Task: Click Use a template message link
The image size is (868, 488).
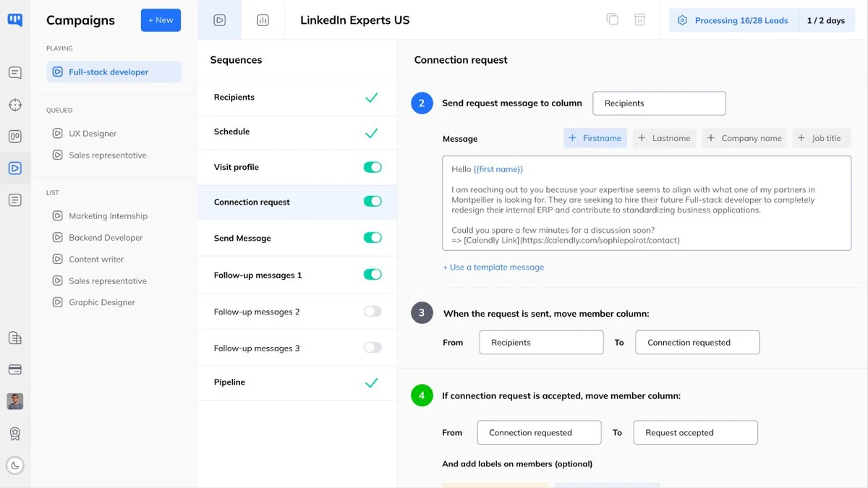Action: (493, 267)
